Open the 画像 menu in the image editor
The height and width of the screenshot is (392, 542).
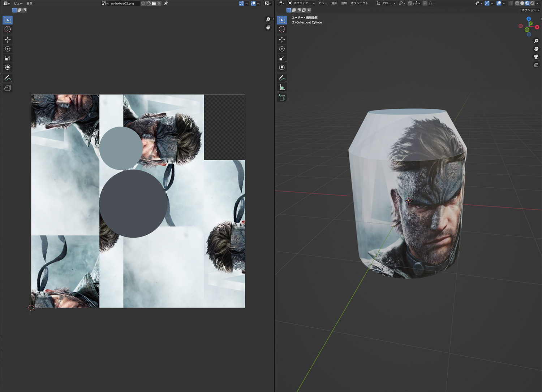(x=29, y=3)
